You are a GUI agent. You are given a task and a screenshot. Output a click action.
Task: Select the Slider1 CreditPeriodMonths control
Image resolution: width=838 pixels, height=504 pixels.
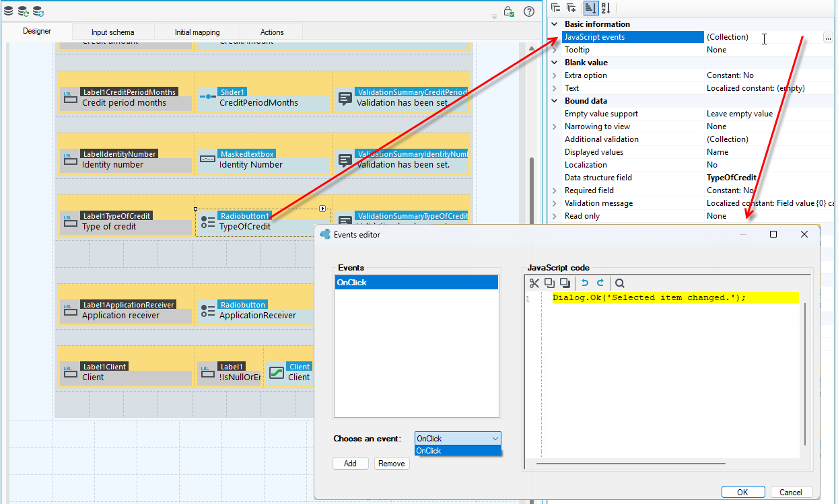pyautogui.click(x=263, y=98)
